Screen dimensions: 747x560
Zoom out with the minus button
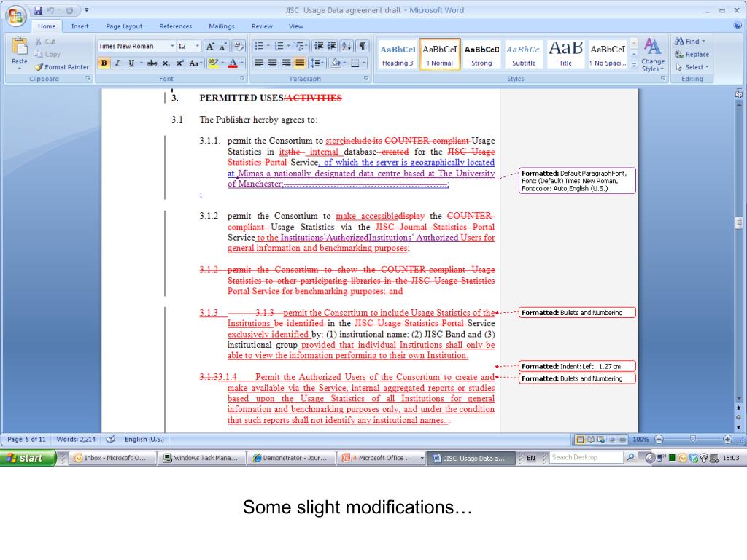[x=659, y=439]
